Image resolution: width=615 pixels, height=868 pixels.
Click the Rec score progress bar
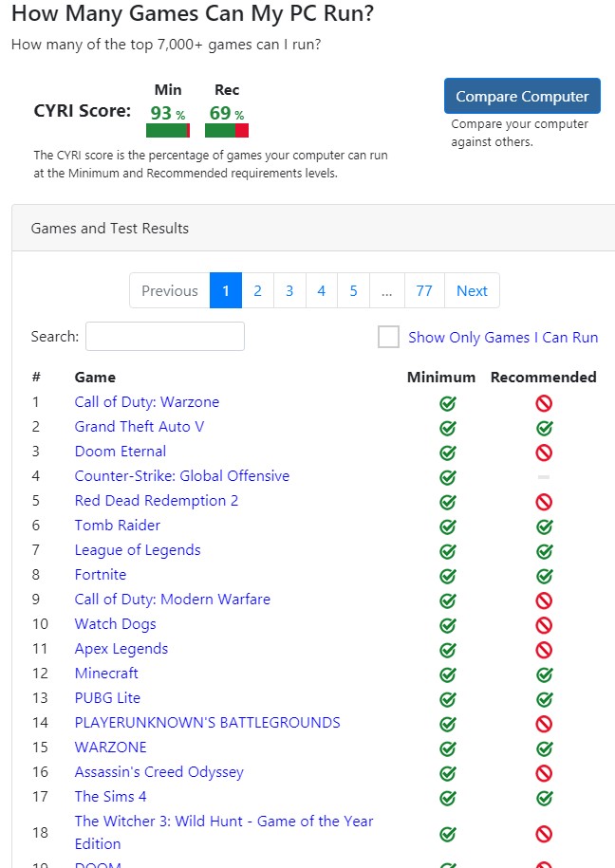tap(227, 131)
